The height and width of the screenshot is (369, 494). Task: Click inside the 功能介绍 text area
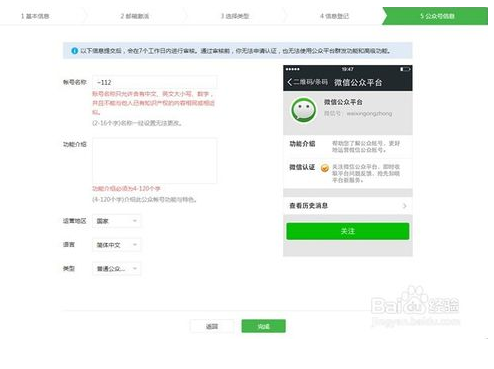tap(155, 161)
